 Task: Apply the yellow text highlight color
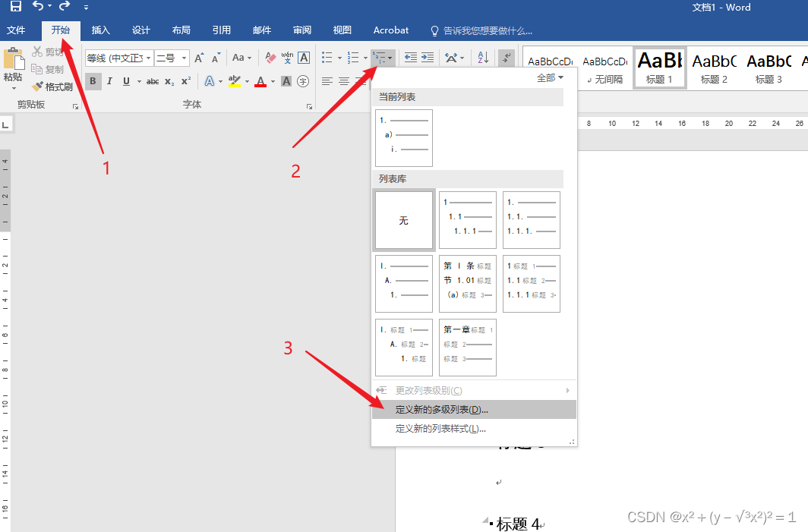[x=235, y=81]
